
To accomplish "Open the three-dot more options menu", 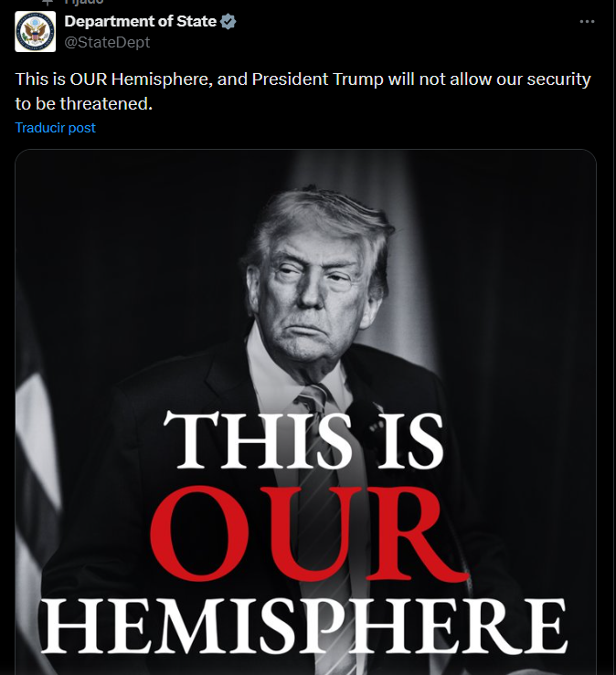I will click(587, 22).
